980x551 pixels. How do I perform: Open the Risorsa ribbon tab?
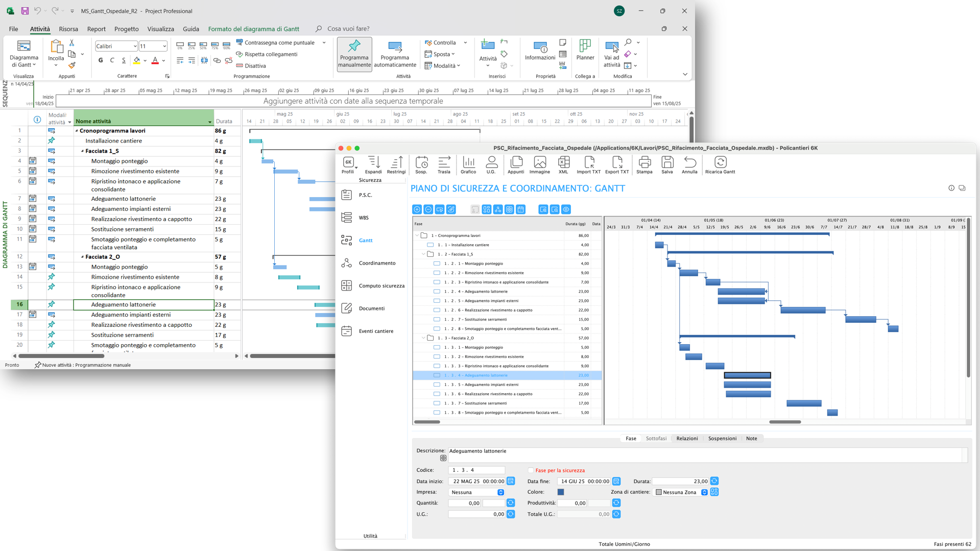[68, 29]
